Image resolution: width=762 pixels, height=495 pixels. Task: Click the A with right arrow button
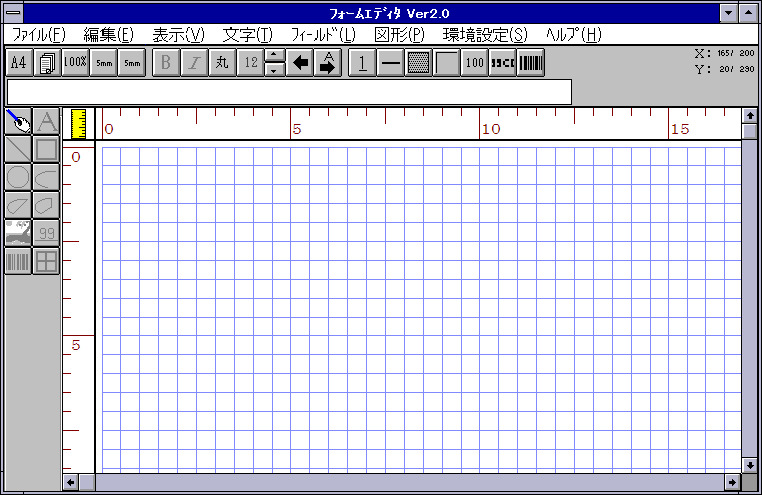[328, 62]
